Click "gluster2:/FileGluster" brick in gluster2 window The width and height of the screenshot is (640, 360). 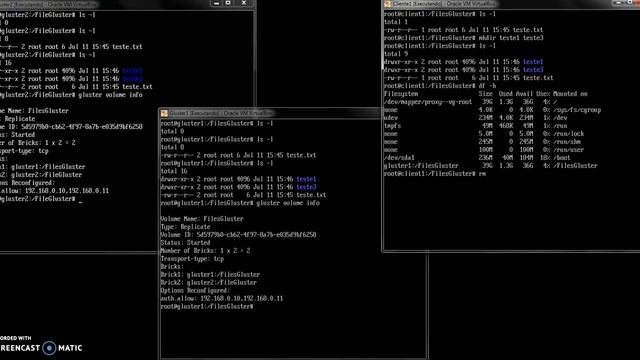click(47, 175)
